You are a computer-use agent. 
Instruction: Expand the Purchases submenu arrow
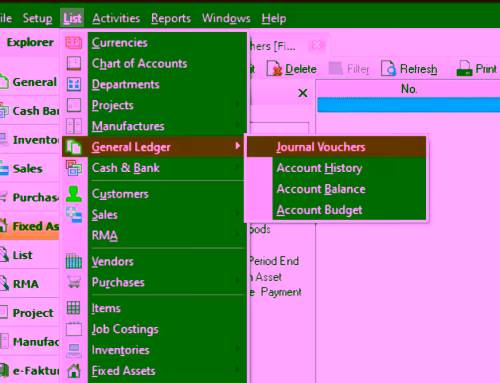[238, 281]
